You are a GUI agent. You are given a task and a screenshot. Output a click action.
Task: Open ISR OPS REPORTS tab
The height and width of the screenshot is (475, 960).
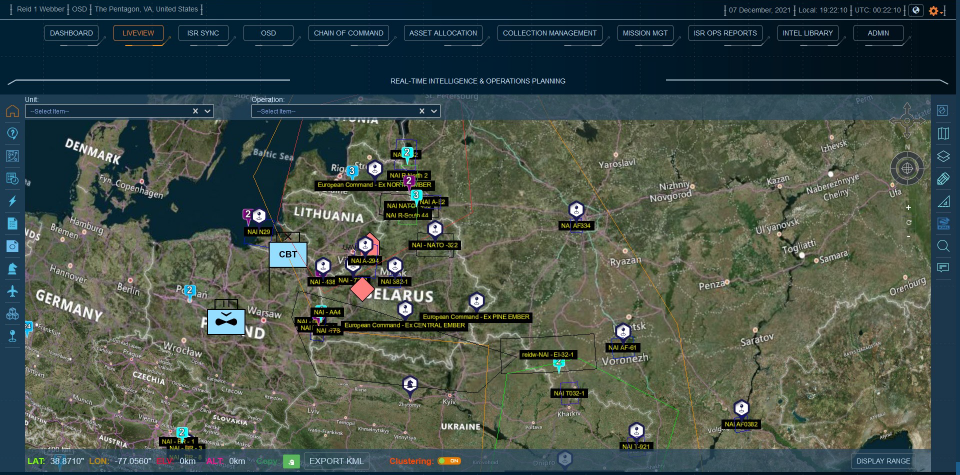click(x=725, y=33)
